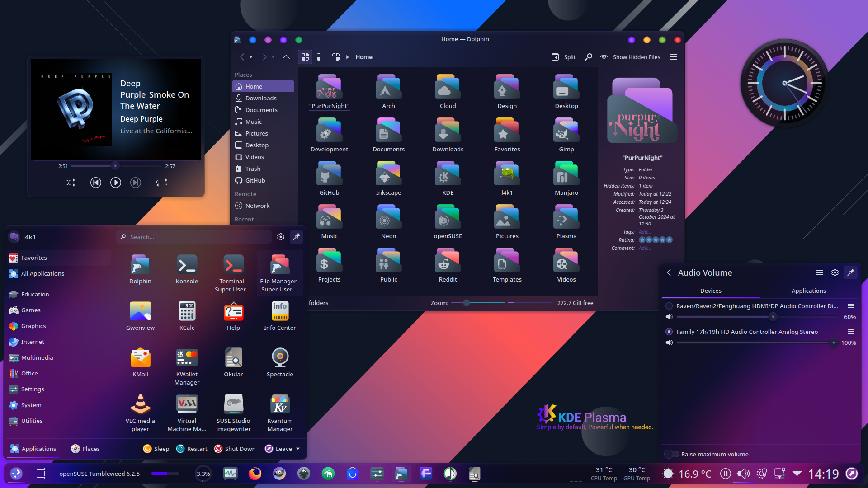Switch Dolphin to compact view mode
868x488 pixels.
(321, 57)
